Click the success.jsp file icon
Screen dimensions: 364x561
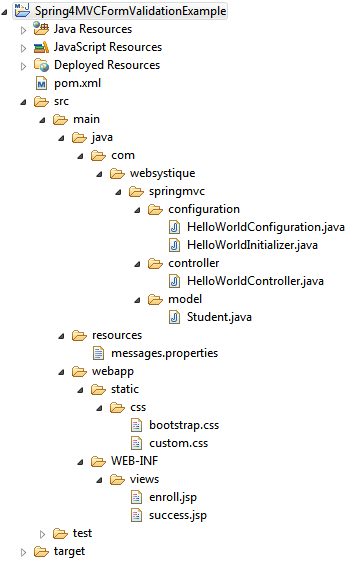pyautogui.click(x=136, y=515)
